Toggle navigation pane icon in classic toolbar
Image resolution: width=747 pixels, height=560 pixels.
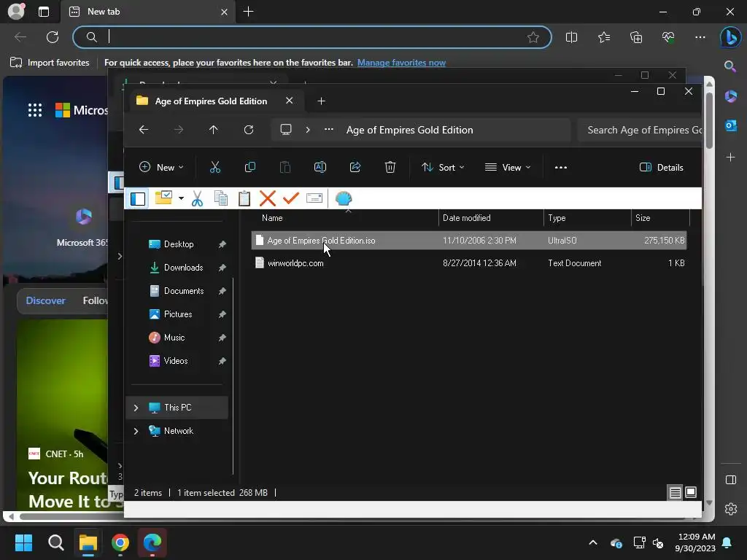pos(138,198)
